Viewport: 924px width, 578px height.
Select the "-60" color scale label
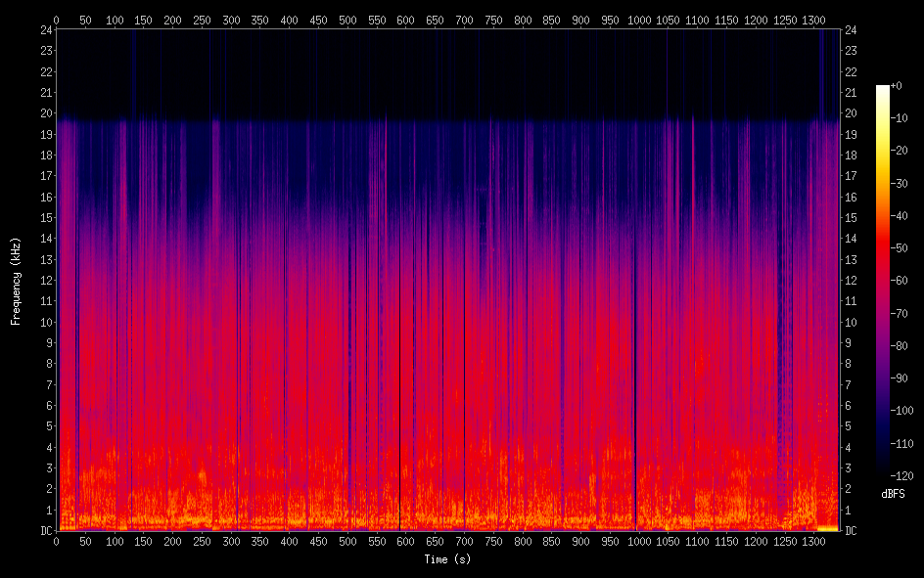[x=899, y=281]
